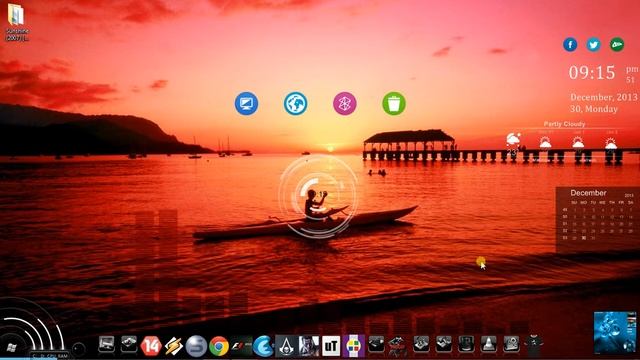Click the blue album art thumbnail
Viewport: 640px width, 360px height.
[615, 333]
